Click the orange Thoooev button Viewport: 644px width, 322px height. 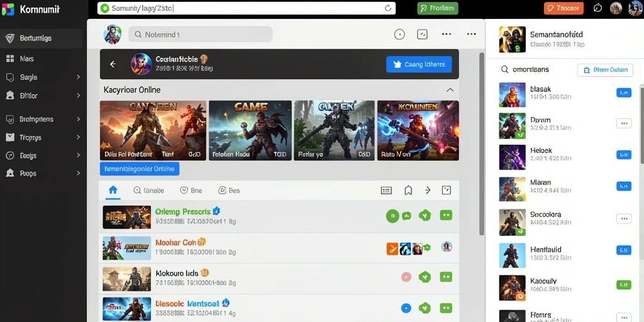(x=563, y=8)
